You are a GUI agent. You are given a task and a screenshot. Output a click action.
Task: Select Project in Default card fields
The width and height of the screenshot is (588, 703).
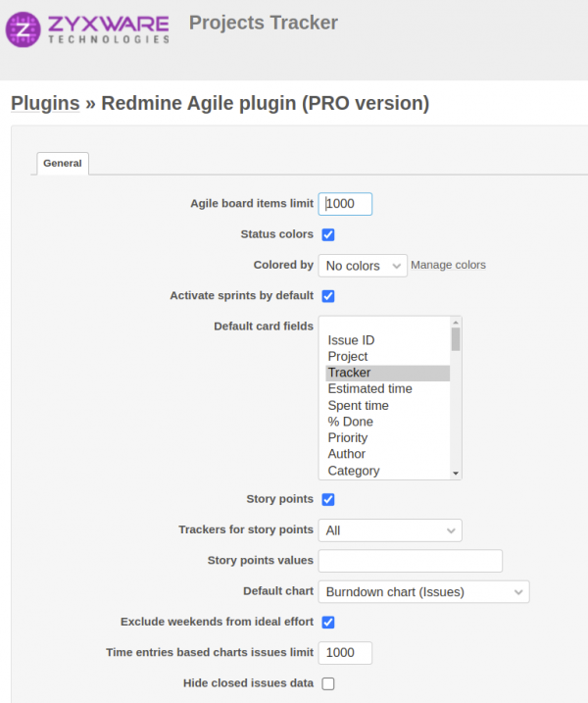pyautogui.click(x=348, y=357)
